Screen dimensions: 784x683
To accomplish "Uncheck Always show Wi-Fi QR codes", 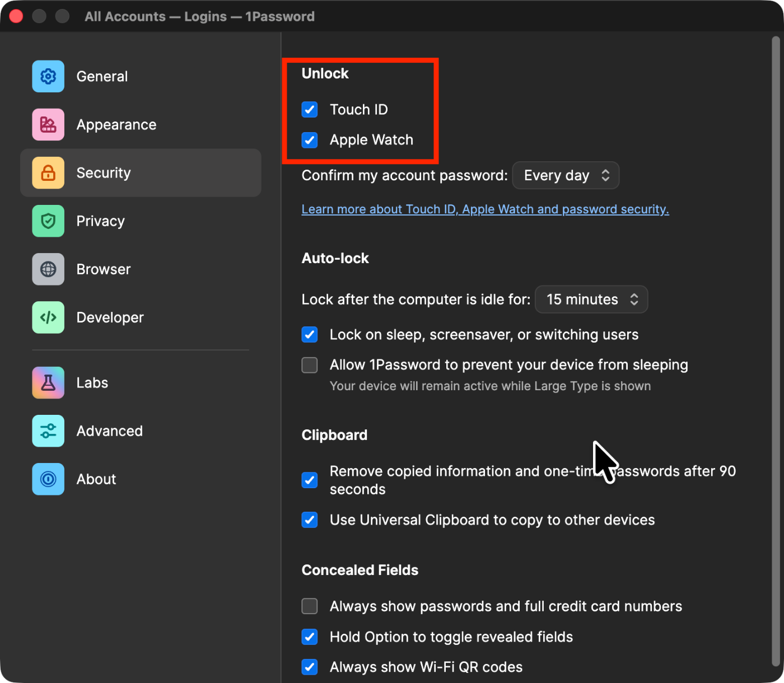I will [310, 667].
